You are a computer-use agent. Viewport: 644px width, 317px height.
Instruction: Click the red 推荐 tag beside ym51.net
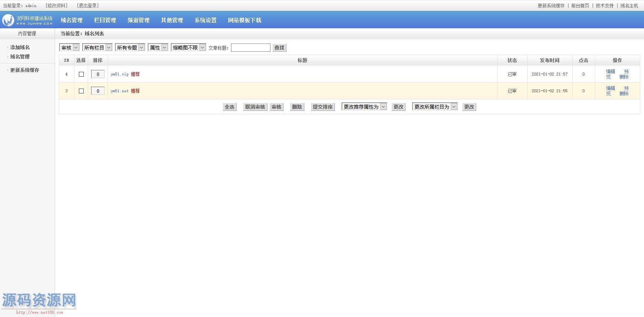[135, 91]
